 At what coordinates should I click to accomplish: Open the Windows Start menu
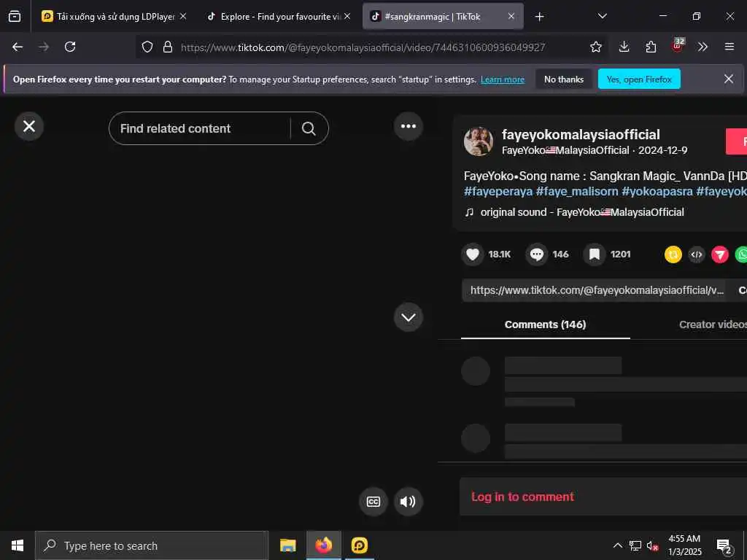point(18,545)
